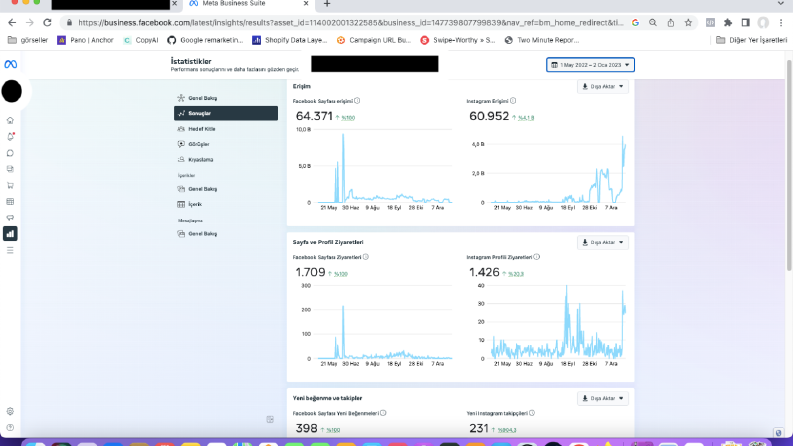Open the Pano | Anchor bookmark
793x446 pixels.
[85, 40]
